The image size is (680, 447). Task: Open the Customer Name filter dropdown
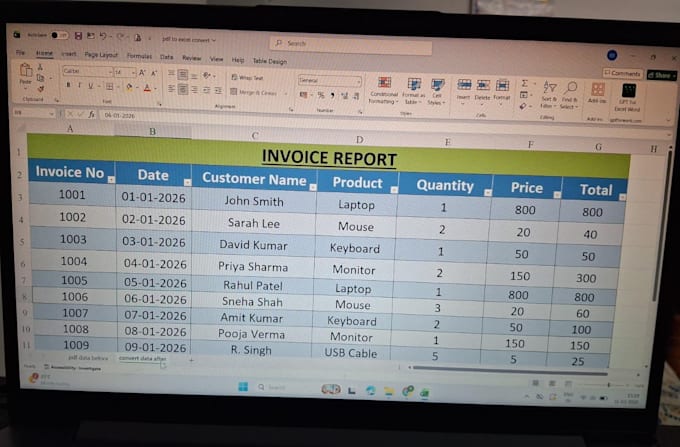coord(313,187)
